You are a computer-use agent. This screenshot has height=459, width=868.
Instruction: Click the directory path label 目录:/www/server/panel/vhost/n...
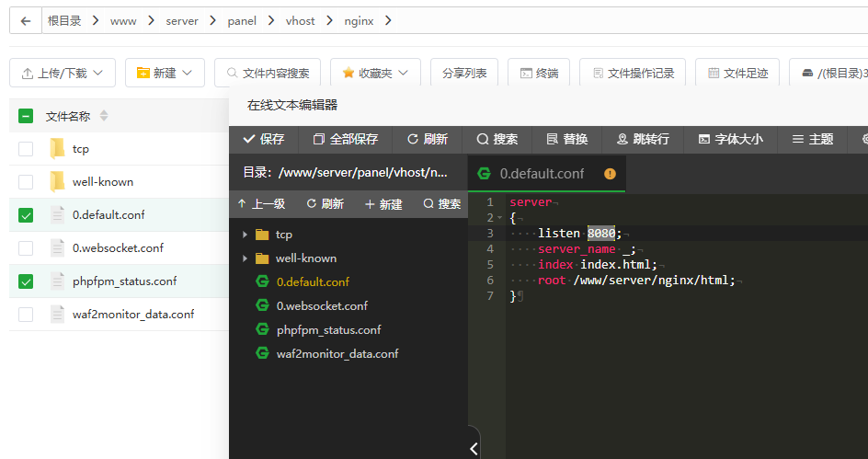[x=345, y=173]
